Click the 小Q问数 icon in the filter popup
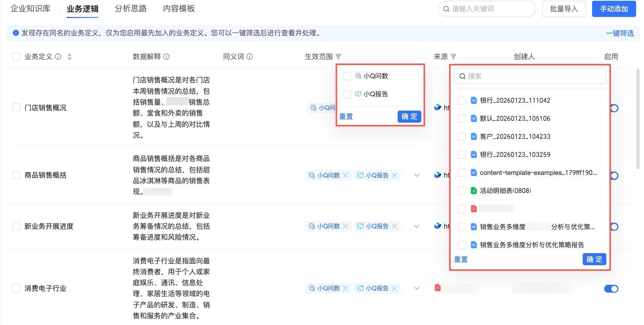Viewport: 644px width, 325px height. click(358, 76)
